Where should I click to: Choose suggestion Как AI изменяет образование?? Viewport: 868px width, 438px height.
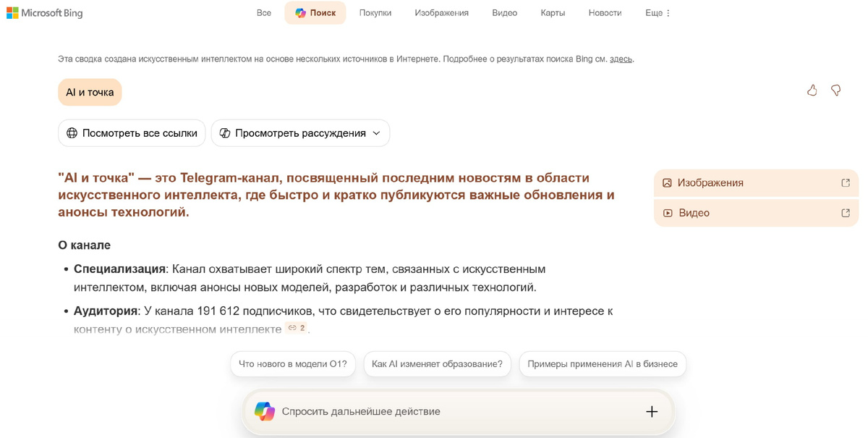coord(437,364)
